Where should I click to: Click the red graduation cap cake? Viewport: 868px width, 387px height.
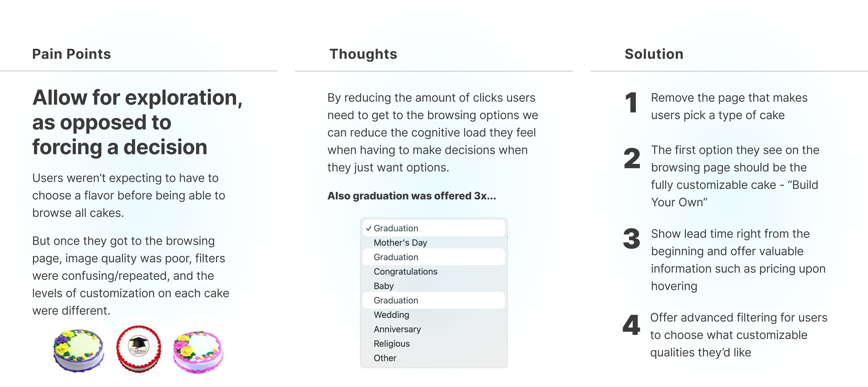coord(138,349)
